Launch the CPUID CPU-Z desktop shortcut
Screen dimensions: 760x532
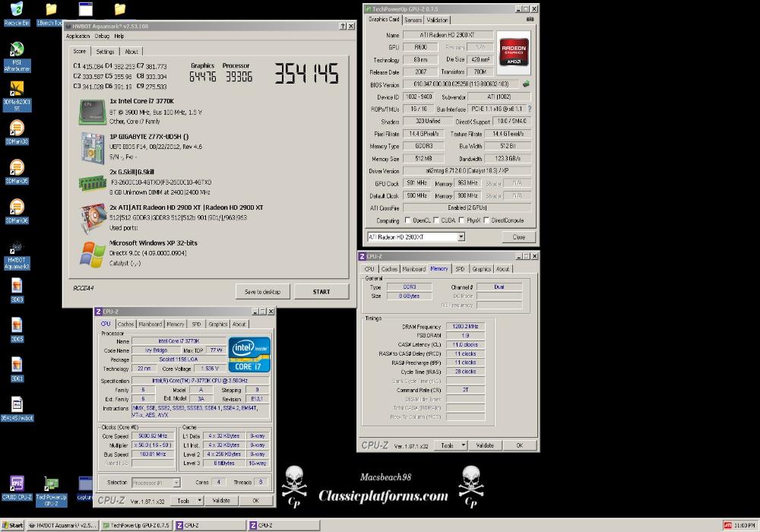pos(17,488)
